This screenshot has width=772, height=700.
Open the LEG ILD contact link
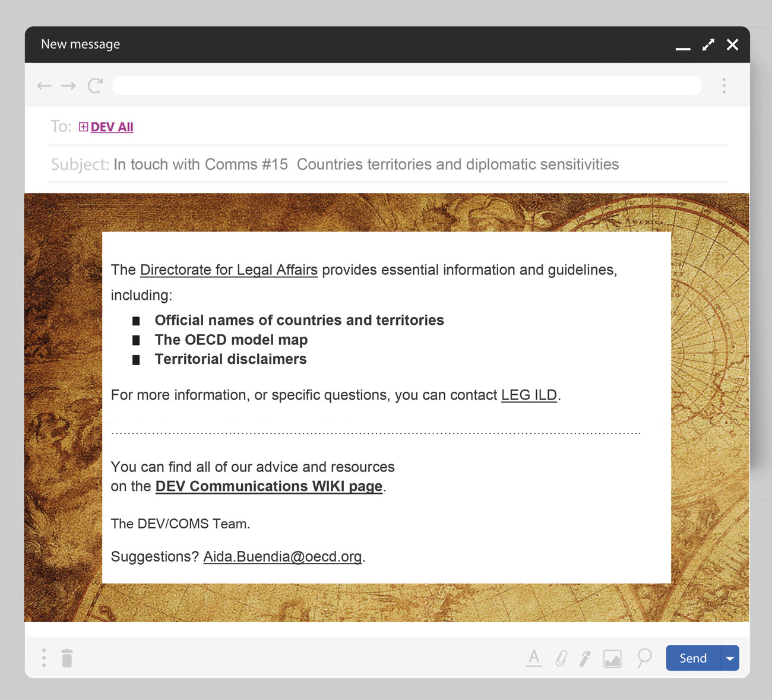click(529, 395)
